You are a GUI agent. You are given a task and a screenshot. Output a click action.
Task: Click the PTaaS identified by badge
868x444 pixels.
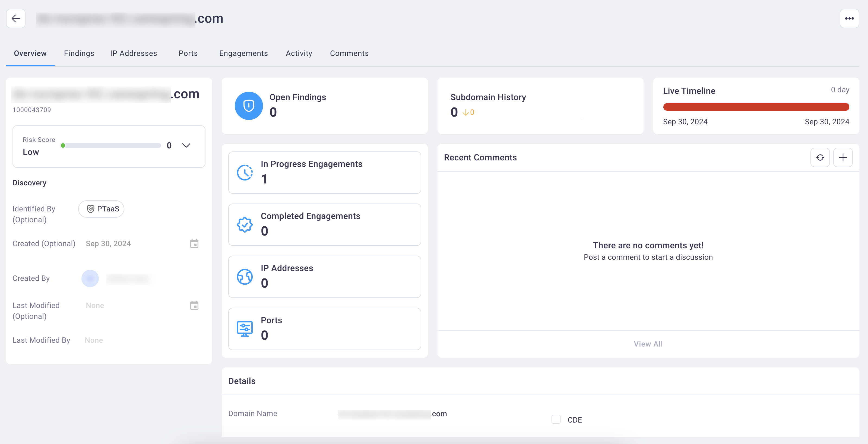(101, 208)
